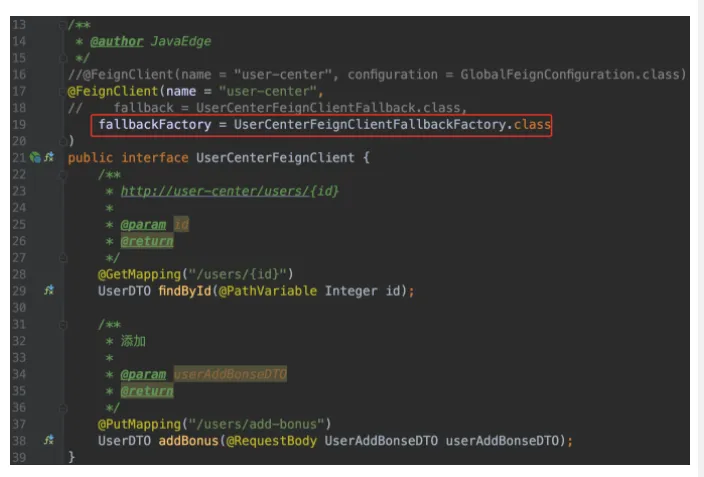
Task: Collapse the @FeignClient annotation fold at line 17
Action: (x=62, y=92)
